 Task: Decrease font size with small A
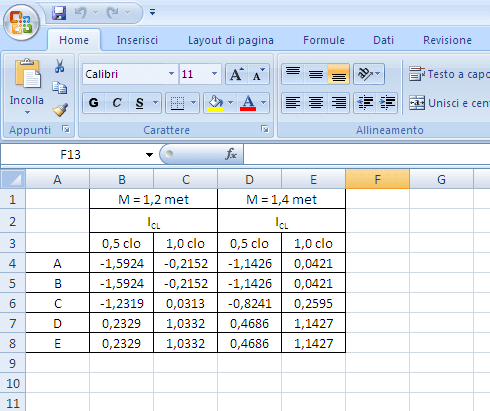(x=258, y=74)
